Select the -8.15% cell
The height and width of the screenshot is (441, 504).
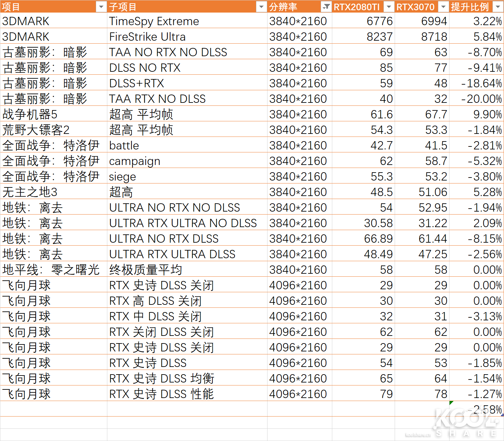click(477, 238)
